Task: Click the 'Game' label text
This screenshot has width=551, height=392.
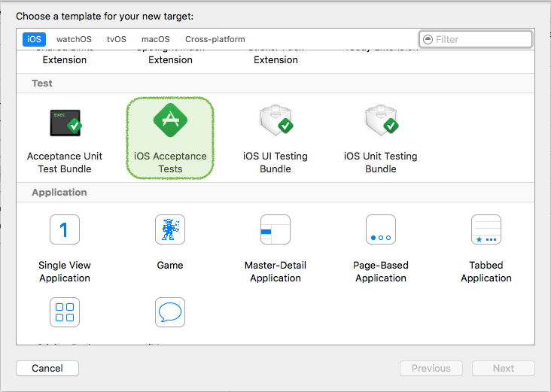Action: pos(170,265)
